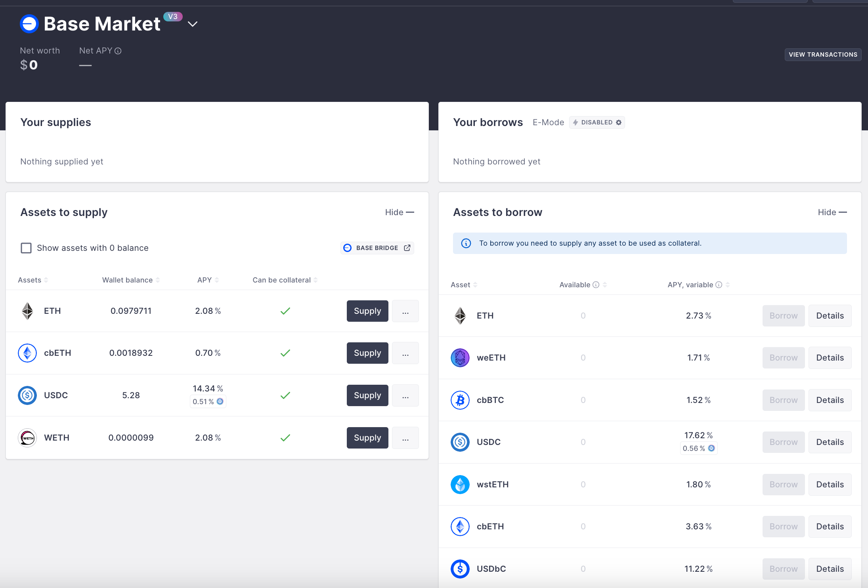Click USDC borrow 0.56% incentive badge
This screenshot has height=588, width=868.
699,448
